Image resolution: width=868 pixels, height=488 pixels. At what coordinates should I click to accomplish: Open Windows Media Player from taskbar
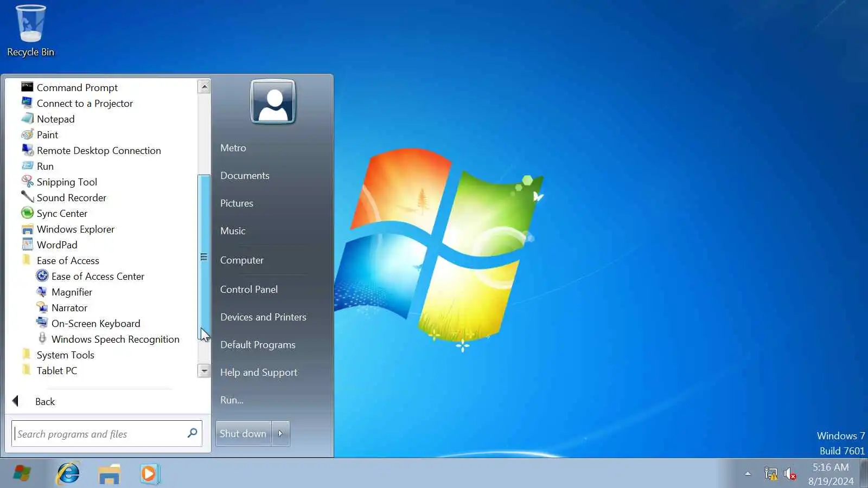[149, 473]
